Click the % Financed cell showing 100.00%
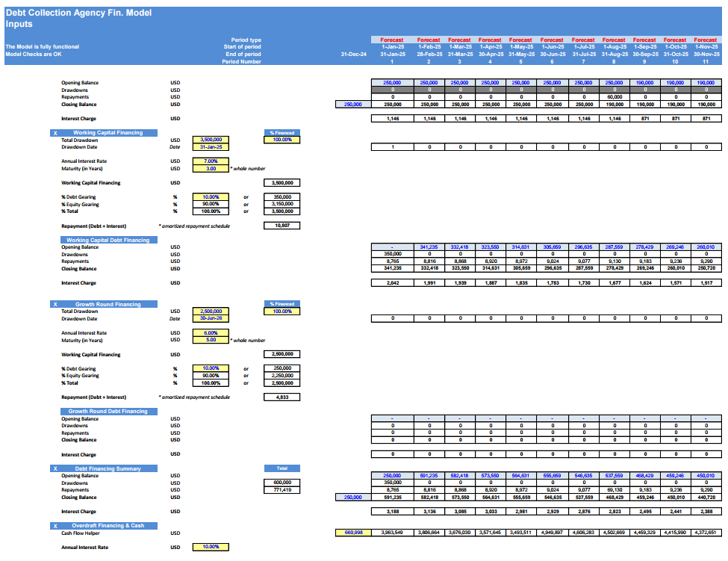This screenshot has width=728, height=561. point(283,140)
